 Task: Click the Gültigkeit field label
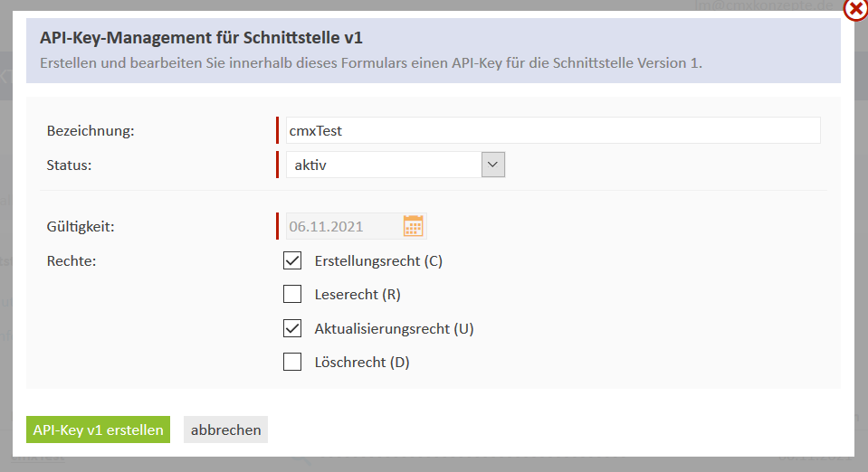coord(81,227)
